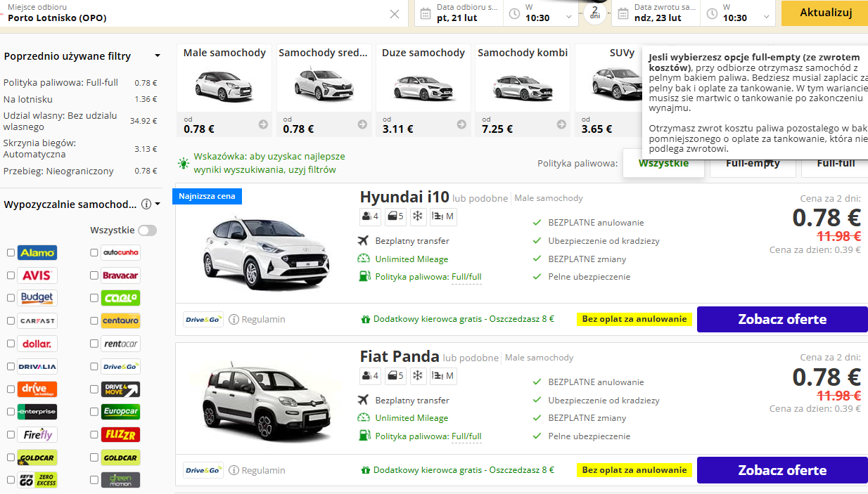Click the snowflake icon on Fiat Panda
868x494 pixels.
coord(418,376)
